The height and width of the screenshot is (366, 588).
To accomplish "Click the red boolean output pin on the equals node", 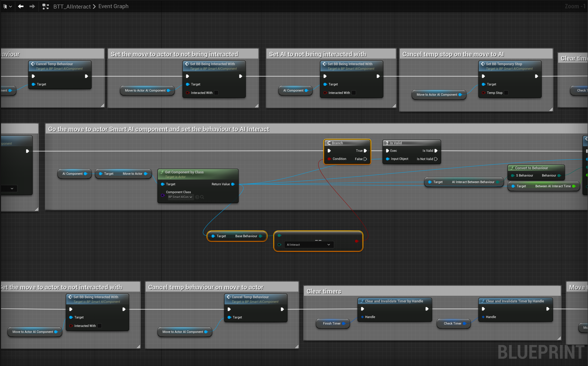I will pos(357,241).
